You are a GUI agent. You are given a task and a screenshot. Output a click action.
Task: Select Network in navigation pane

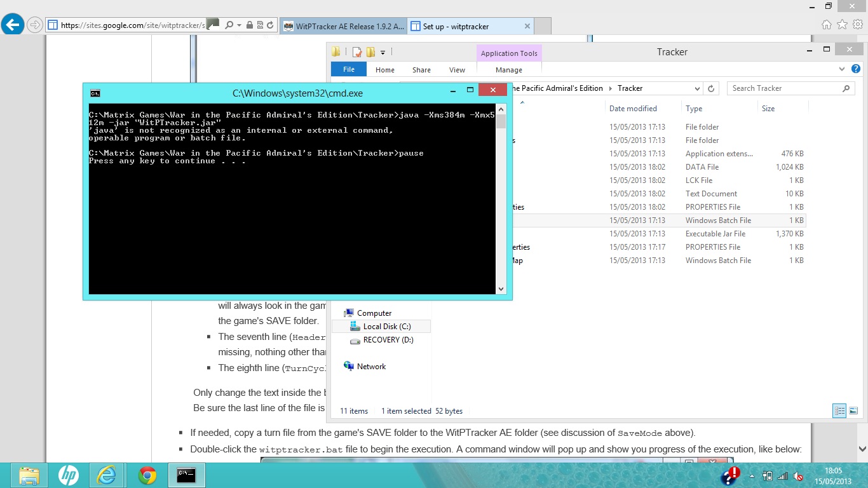click(x=371, y=367)
